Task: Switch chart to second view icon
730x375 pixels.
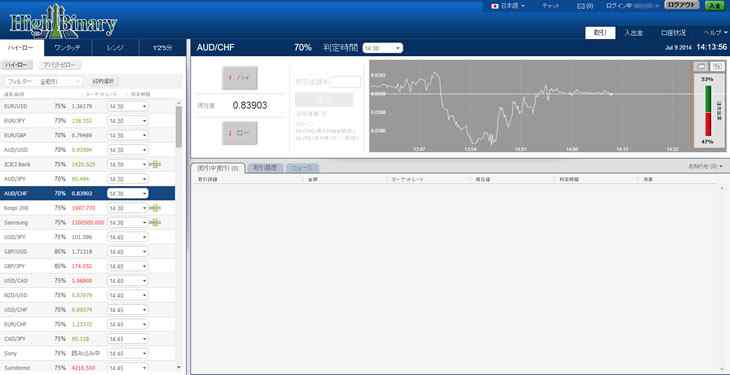Action: coord(717,67)
